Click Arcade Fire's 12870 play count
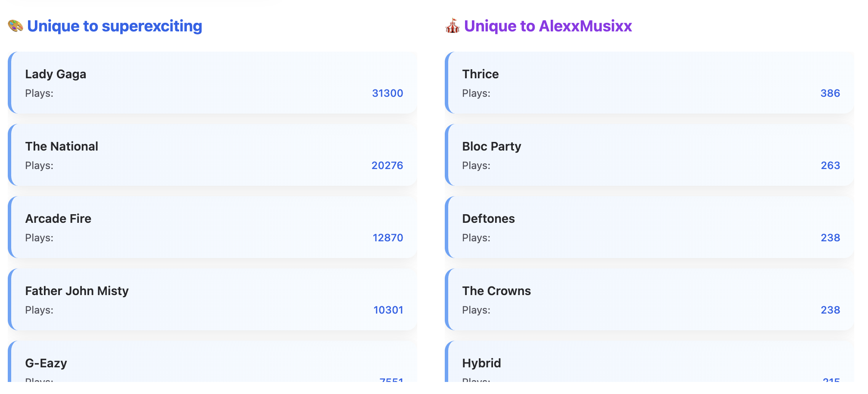Screen dimensions: 868x394 click(387, 238)
